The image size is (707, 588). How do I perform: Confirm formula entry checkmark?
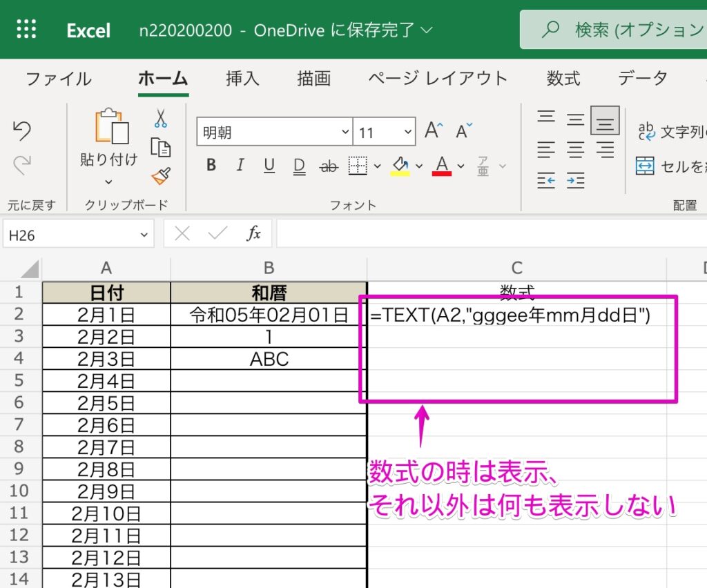click(x=217, y=233)
